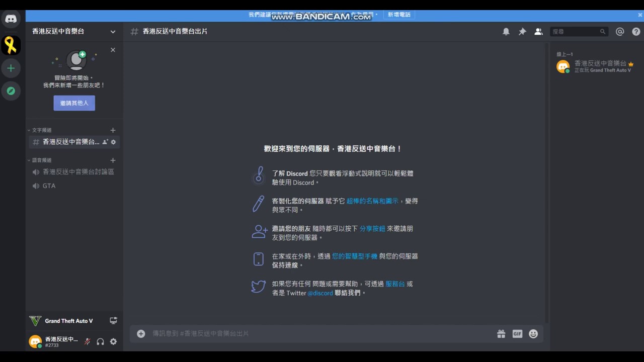
Task: Expand server menu 香港反送中音樂台 dropdown
Action: [x=113, y=32]
